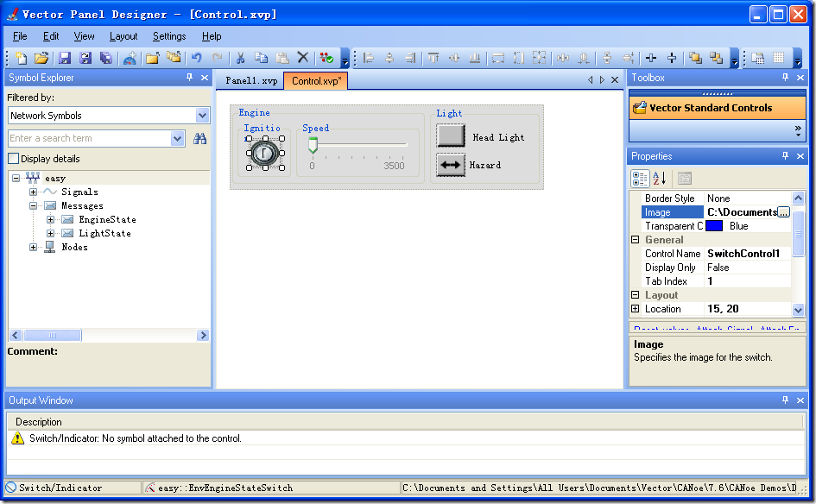Click the search term input field
816x504 pixels.
click(90, 138)
